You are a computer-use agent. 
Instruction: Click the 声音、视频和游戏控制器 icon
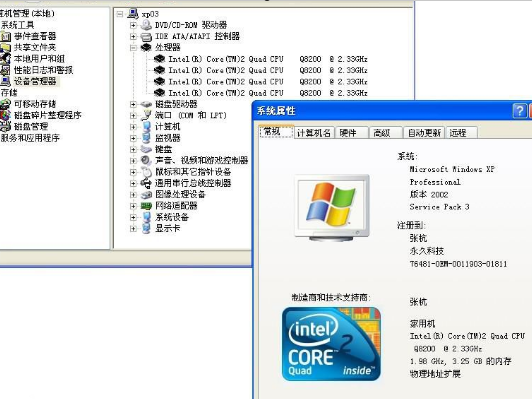click(146, 160)
